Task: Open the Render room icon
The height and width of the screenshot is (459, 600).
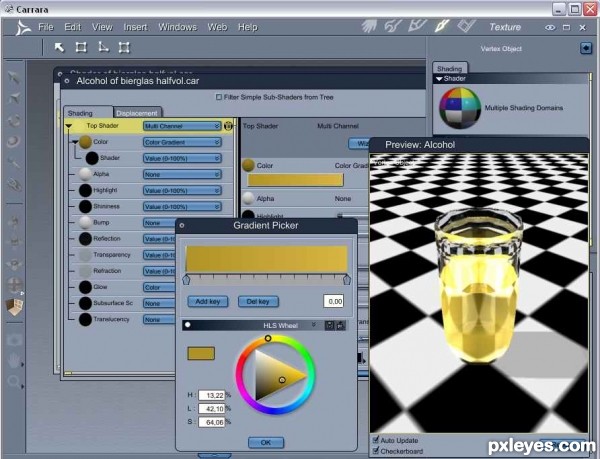Action: coord(466,26)
